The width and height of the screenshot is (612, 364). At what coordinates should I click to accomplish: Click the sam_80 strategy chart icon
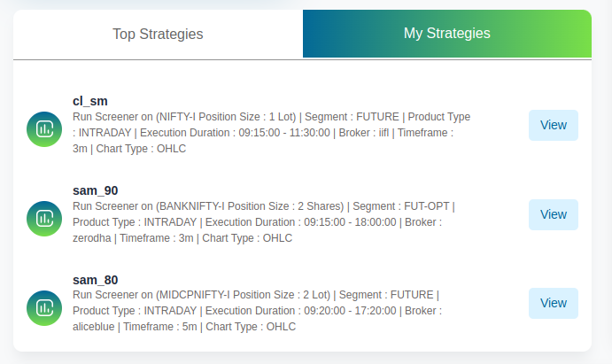pos(44,308)
